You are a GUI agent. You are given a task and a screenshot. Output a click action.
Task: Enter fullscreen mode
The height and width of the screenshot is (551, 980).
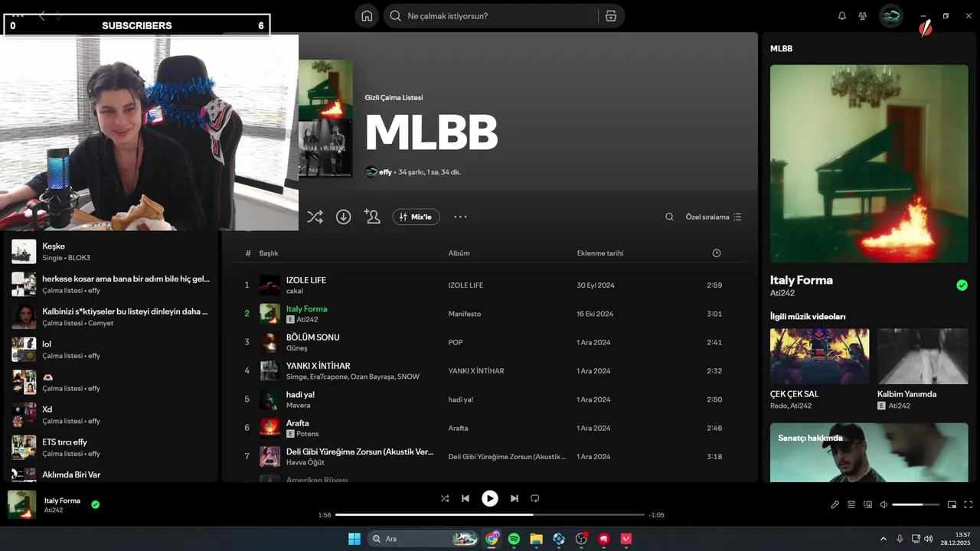pyautogui.click(x=968, y=504)
